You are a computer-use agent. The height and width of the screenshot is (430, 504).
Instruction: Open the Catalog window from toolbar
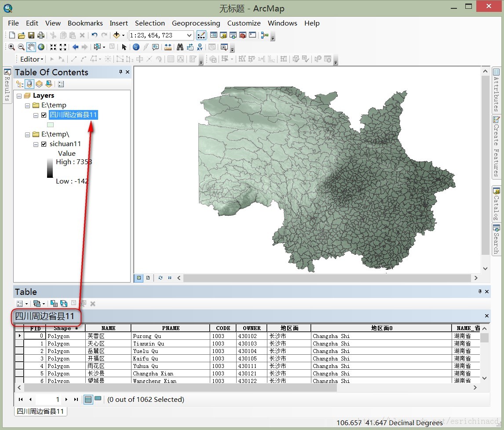coord(223,35)
